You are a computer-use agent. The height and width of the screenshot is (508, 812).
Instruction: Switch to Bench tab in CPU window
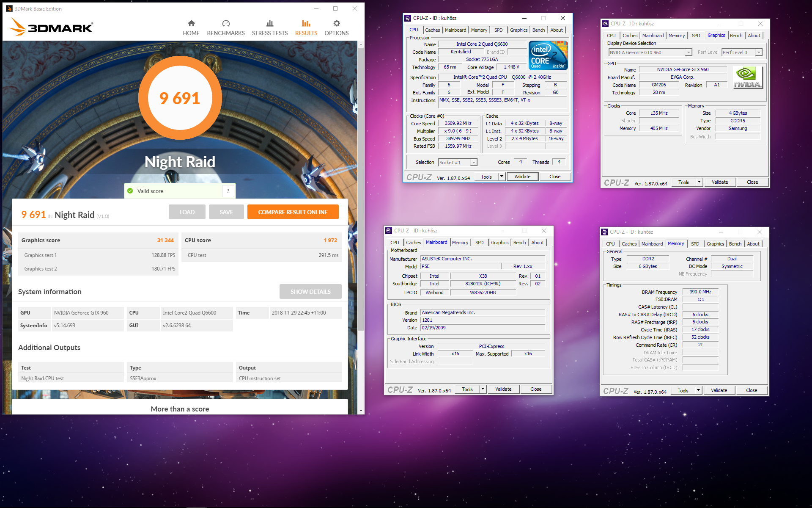[538, 30]
